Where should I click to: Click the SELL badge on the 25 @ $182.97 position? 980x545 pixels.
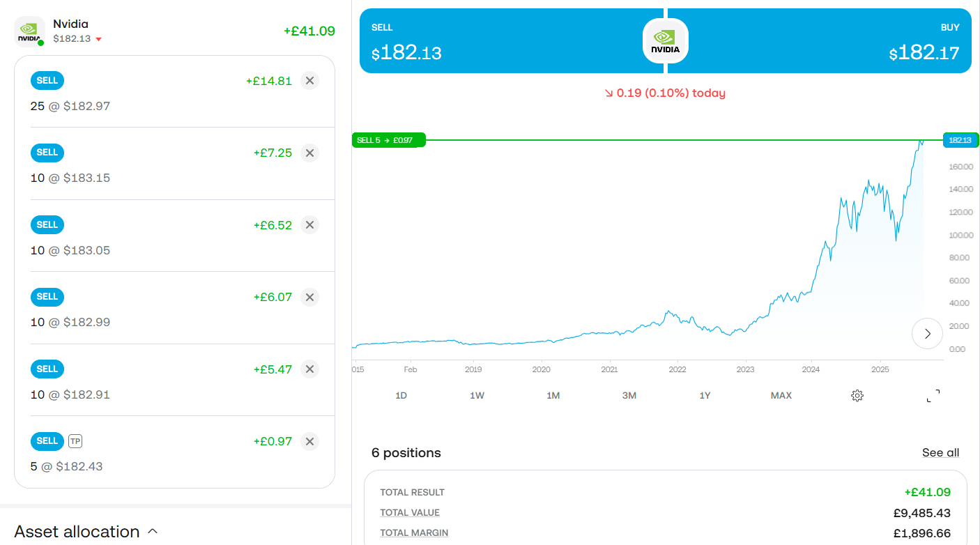tap(47, 81)
